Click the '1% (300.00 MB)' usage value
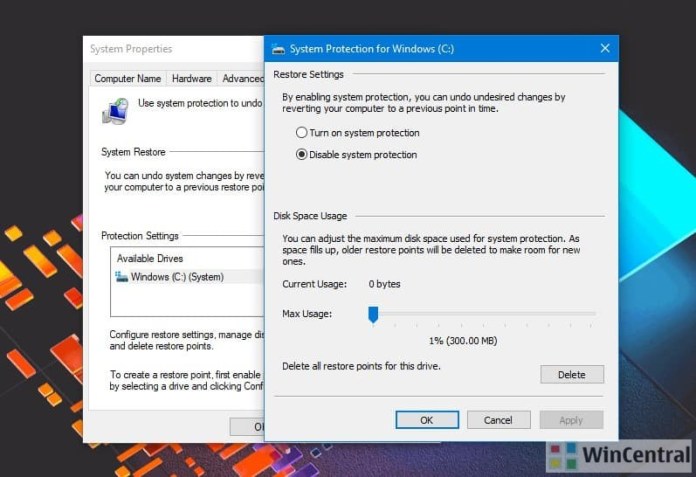 463,341
